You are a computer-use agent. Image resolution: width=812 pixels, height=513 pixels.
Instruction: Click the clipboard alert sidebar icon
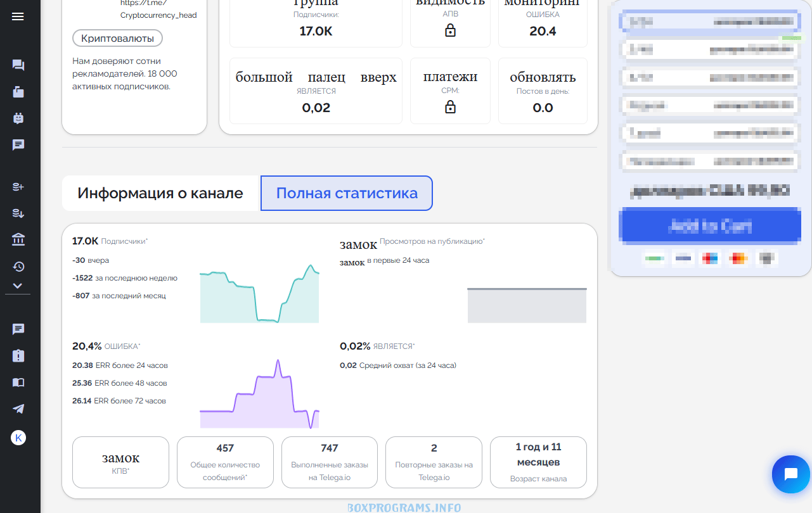tap(18, 356)
